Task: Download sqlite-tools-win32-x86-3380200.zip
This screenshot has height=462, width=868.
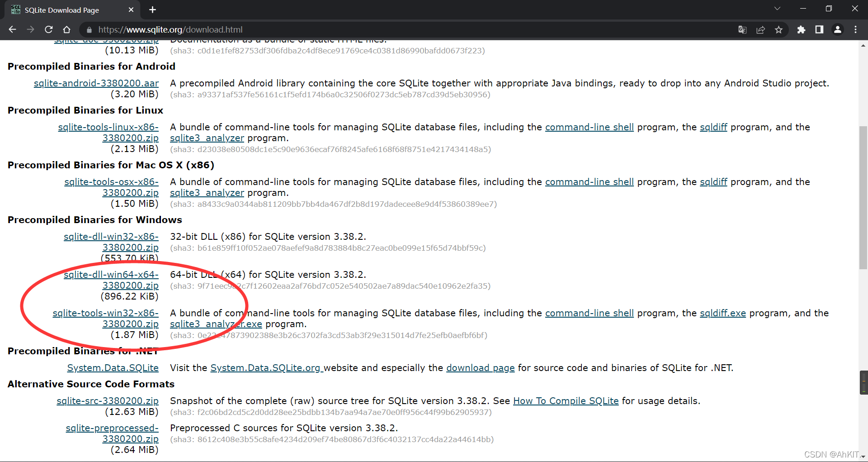Action: (x=106, y=319)
